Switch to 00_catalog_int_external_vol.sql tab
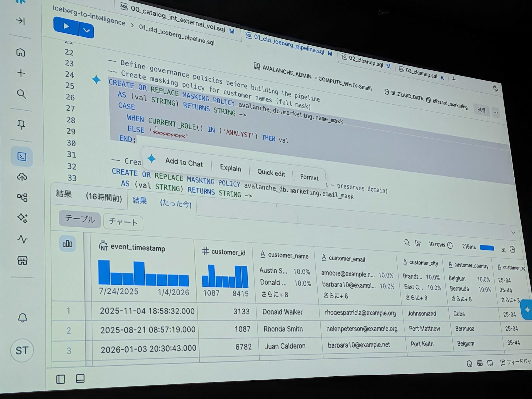Image resolution: width=532 pixels, height=399 pixels. click(x=178, y=19)
